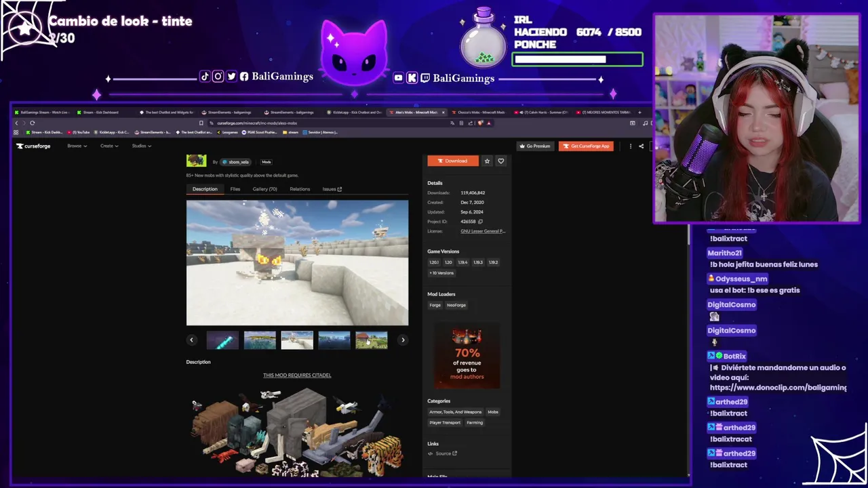868x488 pixels.
Task: Click the 70% revenue mod authors banner
Action: [467, 356]
